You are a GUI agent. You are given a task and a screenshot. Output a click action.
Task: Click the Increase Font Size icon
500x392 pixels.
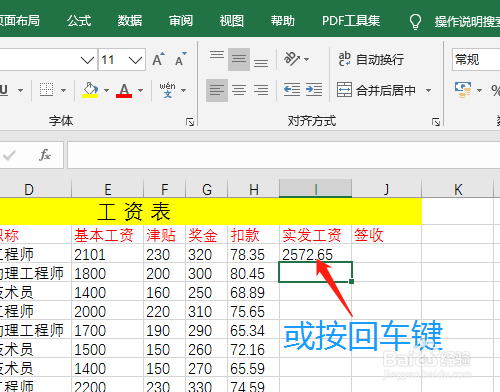point(159,59)
